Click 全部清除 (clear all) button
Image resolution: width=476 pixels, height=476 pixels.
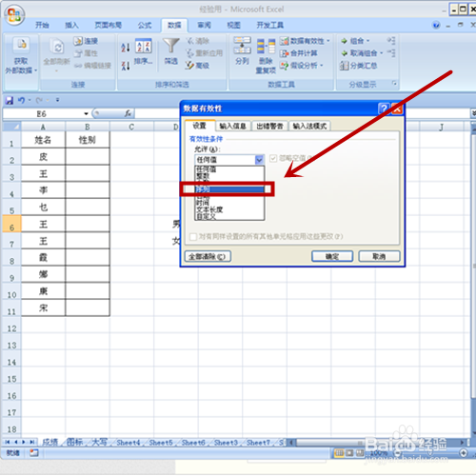pos(208,256)
